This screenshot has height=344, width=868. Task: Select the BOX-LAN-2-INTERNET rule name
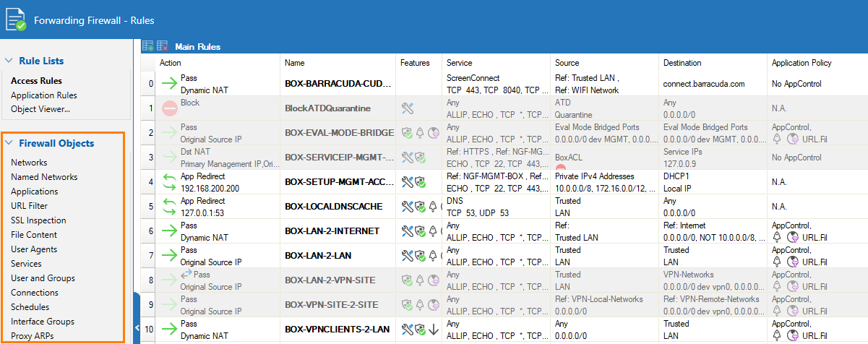click(332, 231)
